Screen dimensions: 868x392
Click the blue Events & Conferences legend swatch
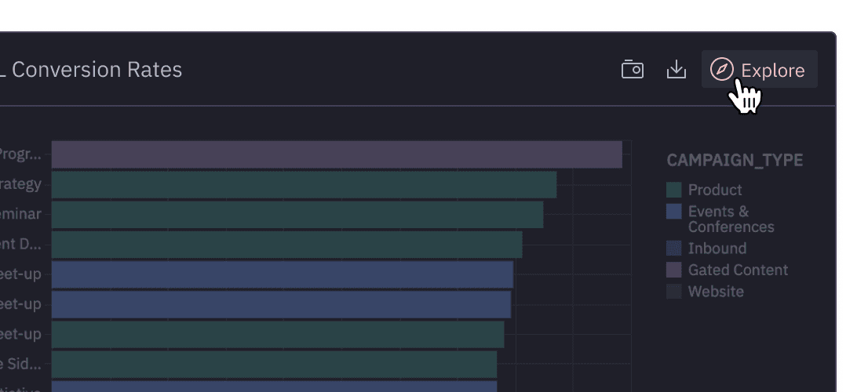coord(673,212)
